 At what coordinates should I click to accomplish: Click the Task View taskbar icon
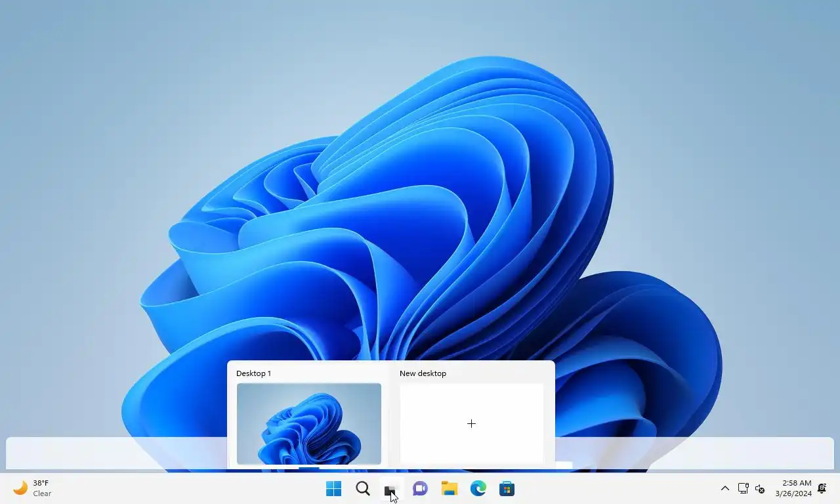pos(391,488)
